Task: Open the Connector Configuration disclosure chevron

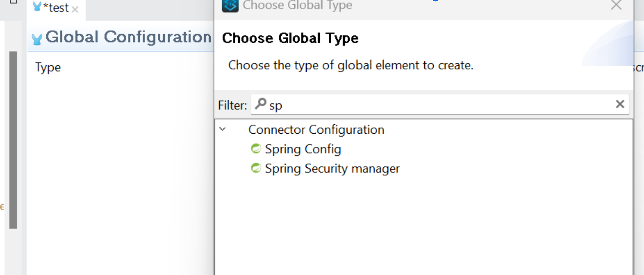Action: coord(221,129)
